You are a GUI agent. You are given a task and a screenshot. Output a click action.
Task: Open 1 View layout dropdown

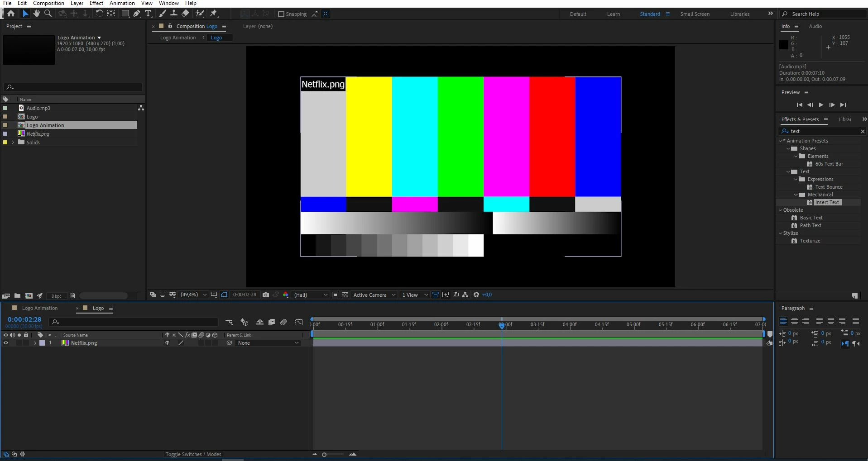point(415,295)
